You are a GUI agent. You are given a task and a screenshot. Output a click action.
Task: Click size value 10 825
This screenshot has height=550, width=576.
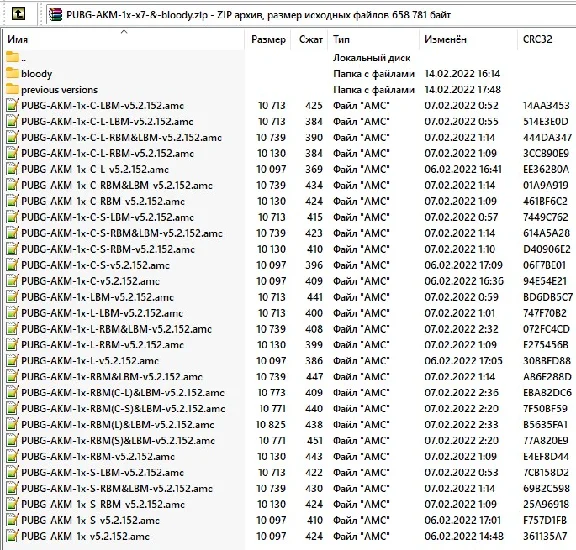(271, 425)
